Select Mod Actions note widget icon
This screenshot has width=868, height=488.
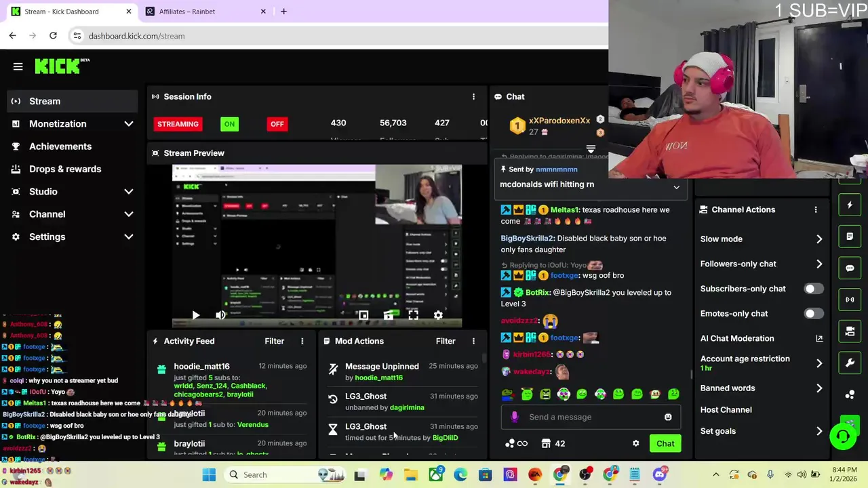click(x=850, y=237)
